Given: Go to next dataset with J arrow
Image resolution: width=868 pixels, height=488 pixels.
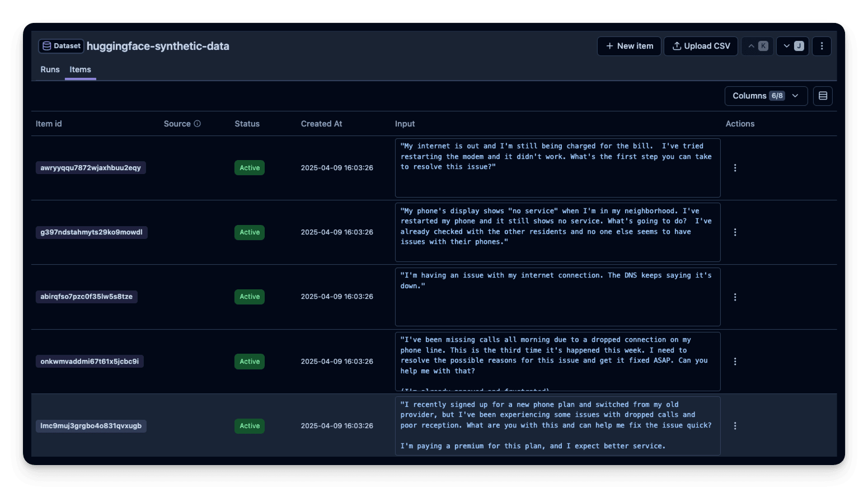Looking at the screenshot, I should 792,46.
